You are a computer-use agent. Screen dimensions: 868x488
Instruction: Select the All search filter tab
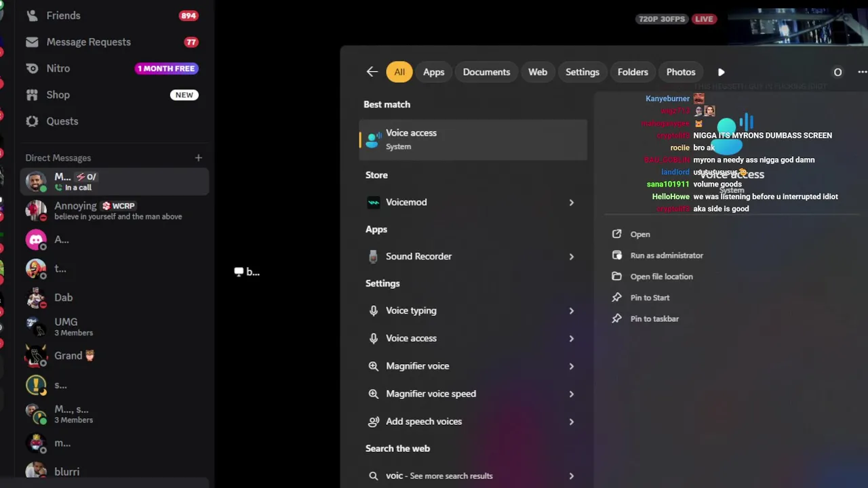[399, 72]
